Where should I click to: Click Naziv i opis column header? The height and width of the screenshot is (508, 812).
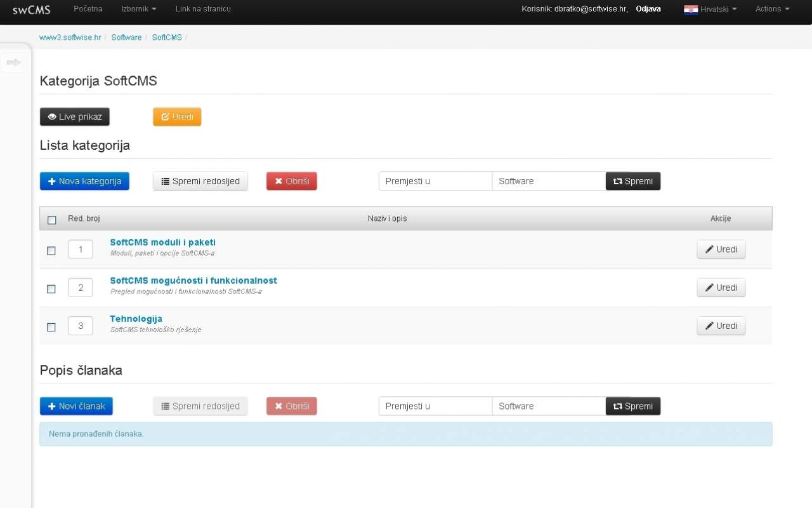387,218
